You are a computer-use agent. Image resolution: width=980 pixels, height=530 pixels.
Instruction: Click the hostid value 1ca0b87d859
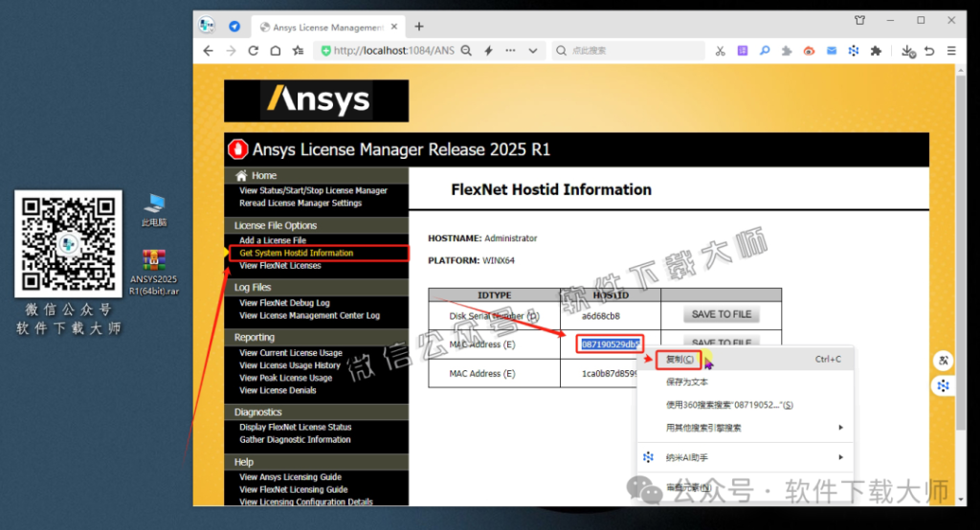click(610, 373)
